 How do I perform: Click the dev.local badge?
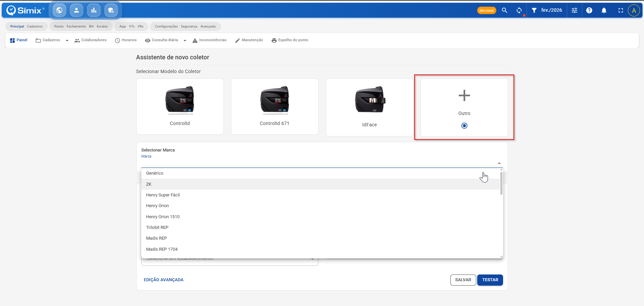(x=487, y=10)
